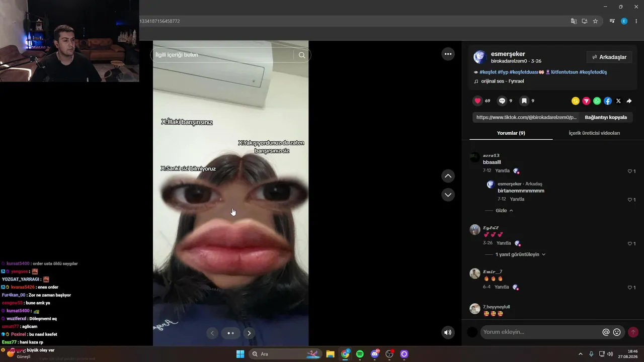The image size is (644, 362).
Task: Send to friends with the red arrow icon
Action: [586, 101]
